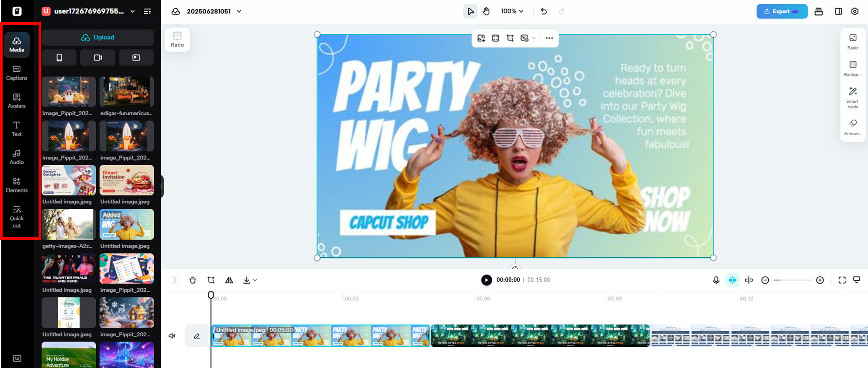This screenshot has height=368, width=868.
Task: Open the Animation panel on the right
Action: pos(853,127)
